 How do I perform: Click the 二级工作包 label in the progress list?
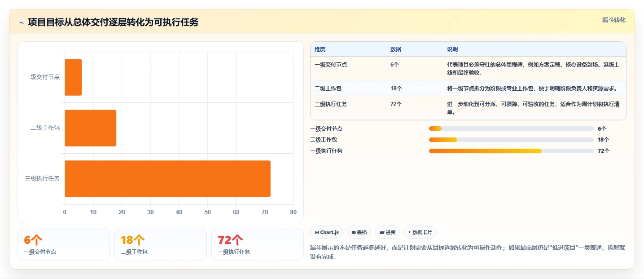point(324,140)
